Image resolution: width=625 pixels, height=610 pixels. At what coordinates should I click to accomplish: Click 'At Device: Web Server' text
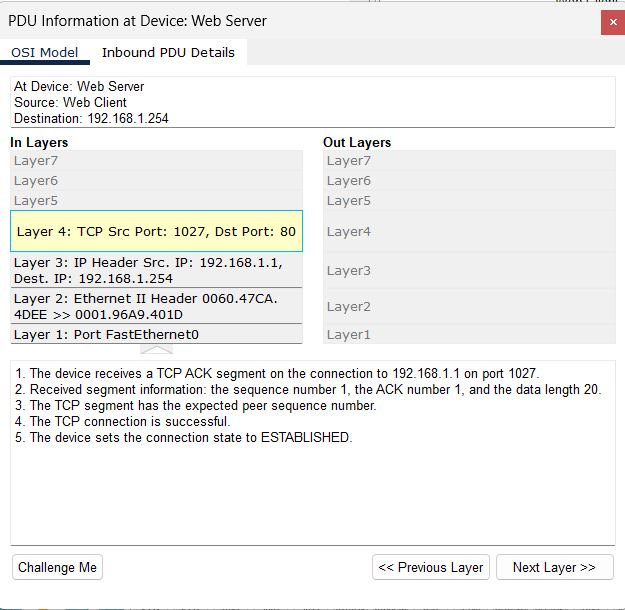[x=79, y=87]
